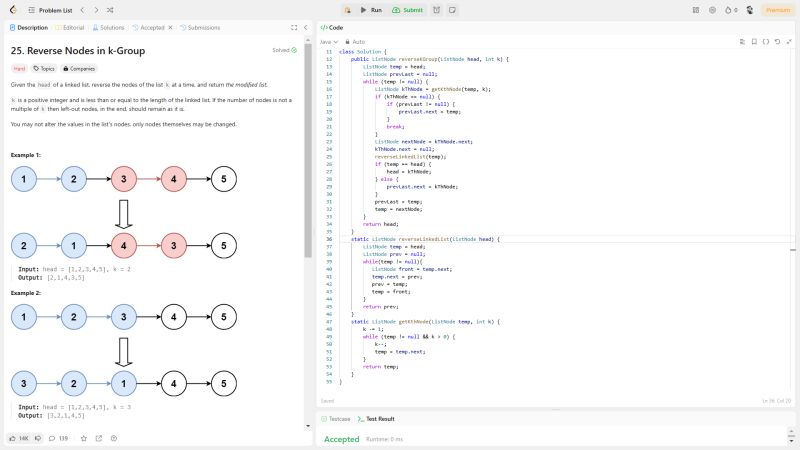Bookmark the code with the bookmark icon
This screenshot has width=800, height=450.
(x=753, y=42)
